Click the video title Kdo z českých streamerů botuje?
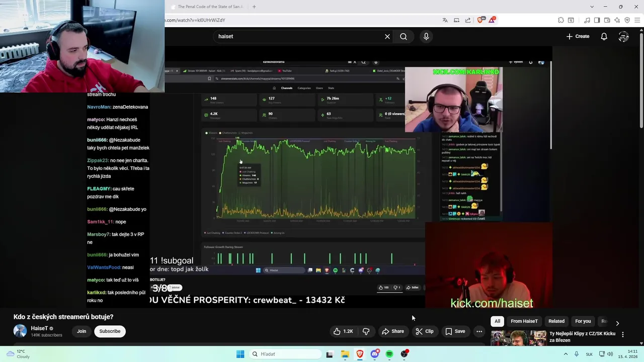644x362 pixels. [x=63, y=317]
